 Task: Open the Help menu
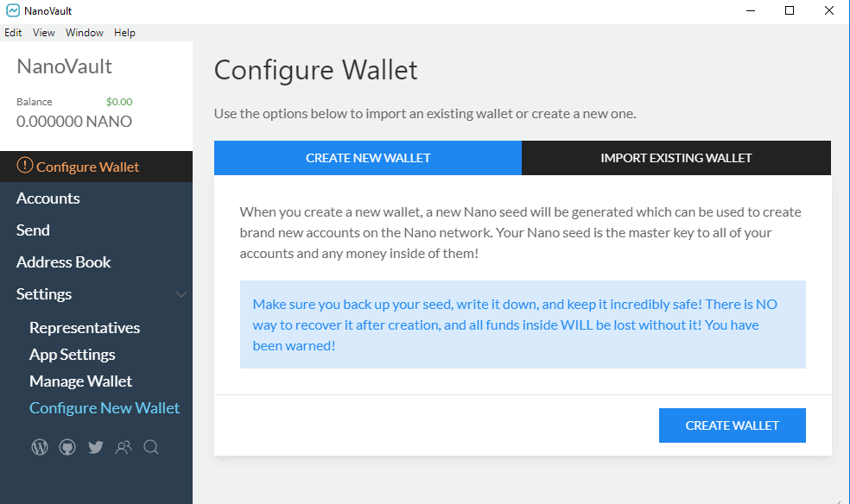[x=124, y=33]
